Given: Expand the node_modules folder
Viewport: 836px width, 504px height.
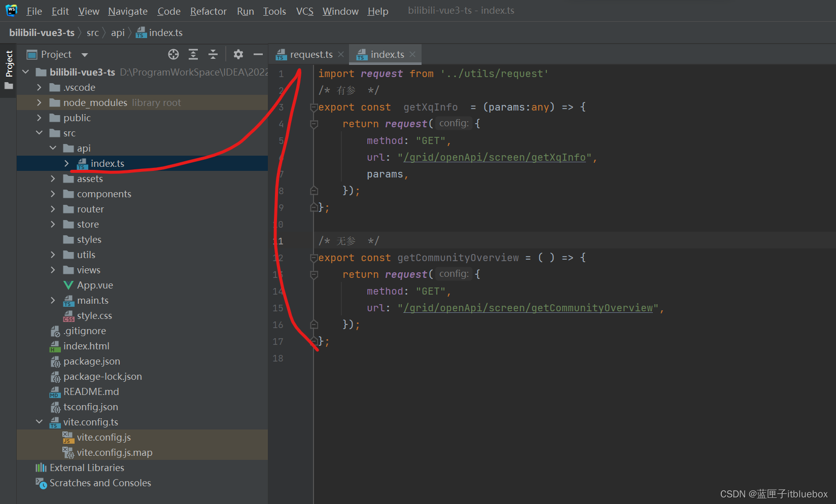Looking at the screenshot, I should click(39, 102).
